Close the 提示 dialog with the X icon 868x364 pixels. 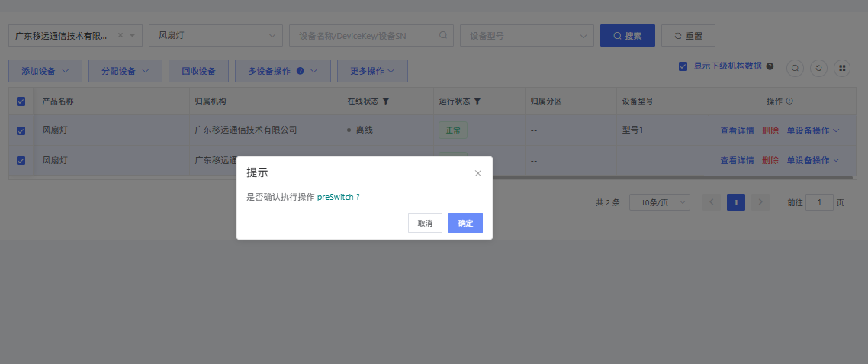[478, 173]
